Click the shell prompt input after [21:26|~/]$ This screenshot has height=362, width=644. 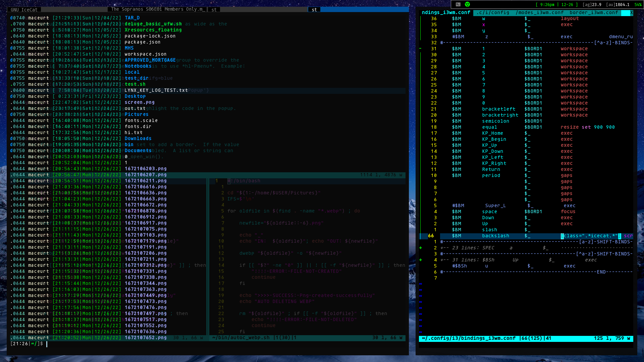(47, 344)
